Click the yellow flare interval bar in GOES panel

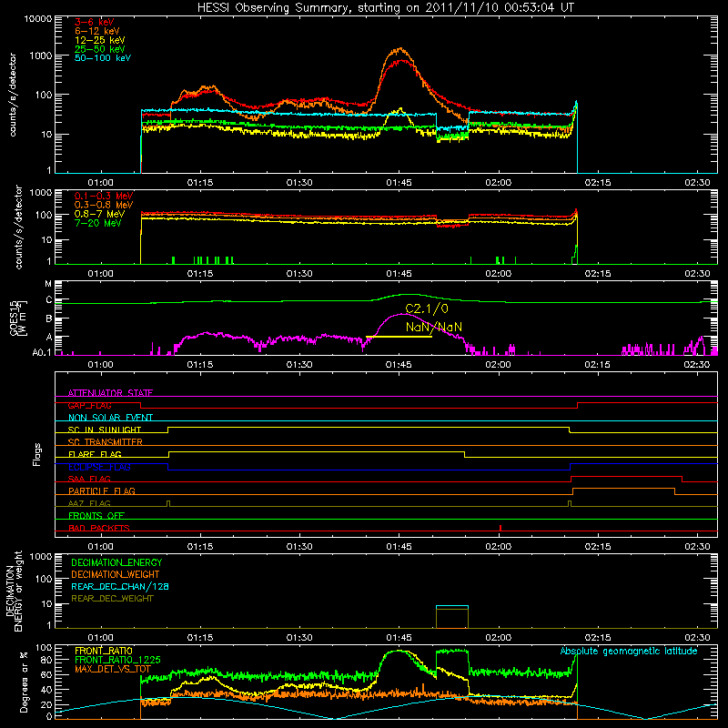[399, 336]
